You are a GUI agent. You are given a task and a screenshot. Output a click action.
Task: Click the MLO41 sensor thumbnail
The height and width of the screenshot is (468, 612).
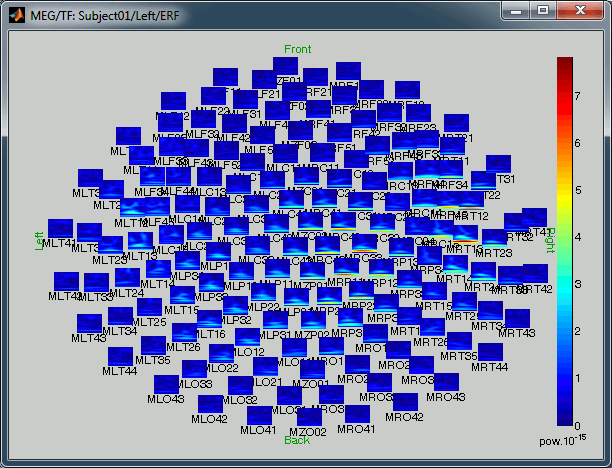259,416
